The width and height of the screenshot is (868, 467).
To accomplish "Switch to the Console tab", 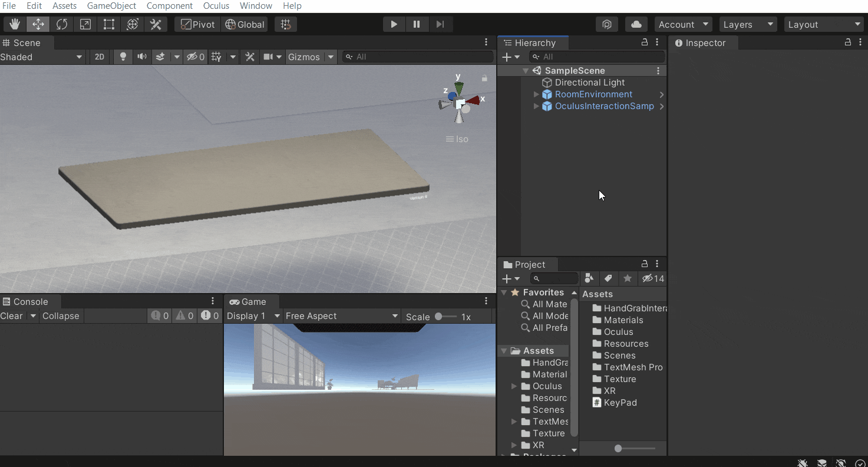I will pyautogui.click(x=25, y=301).
